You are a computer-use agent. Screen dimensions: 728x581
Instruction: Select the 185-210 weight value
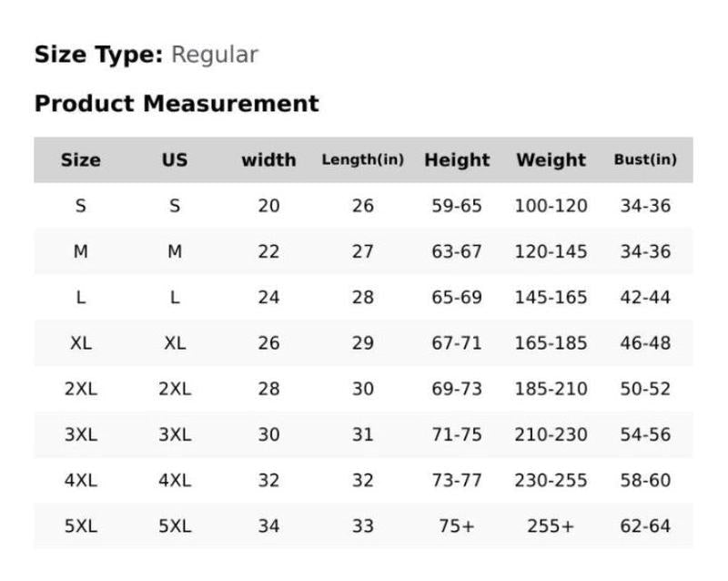[x=551, y=389]
